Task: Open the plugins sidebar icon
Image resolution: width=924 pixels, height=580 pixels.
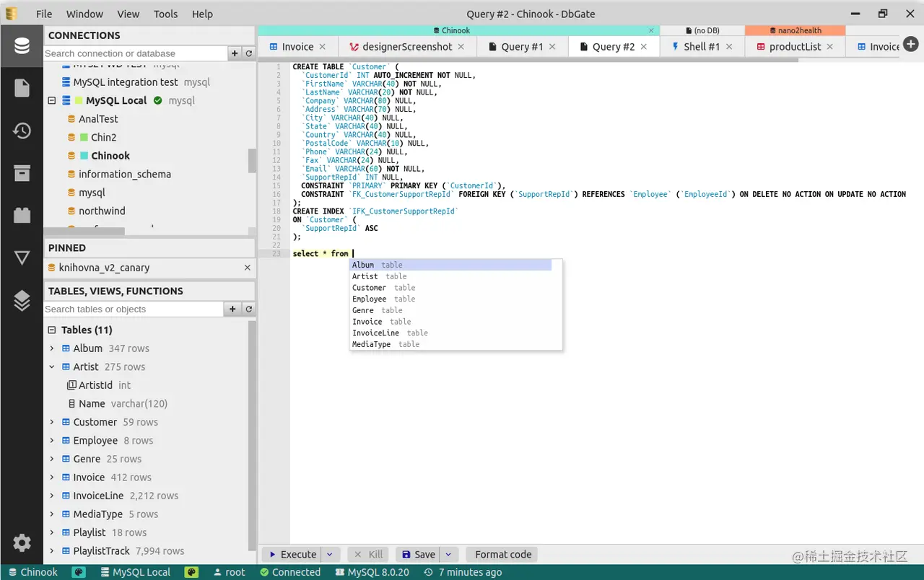Action: pos(22,215)
